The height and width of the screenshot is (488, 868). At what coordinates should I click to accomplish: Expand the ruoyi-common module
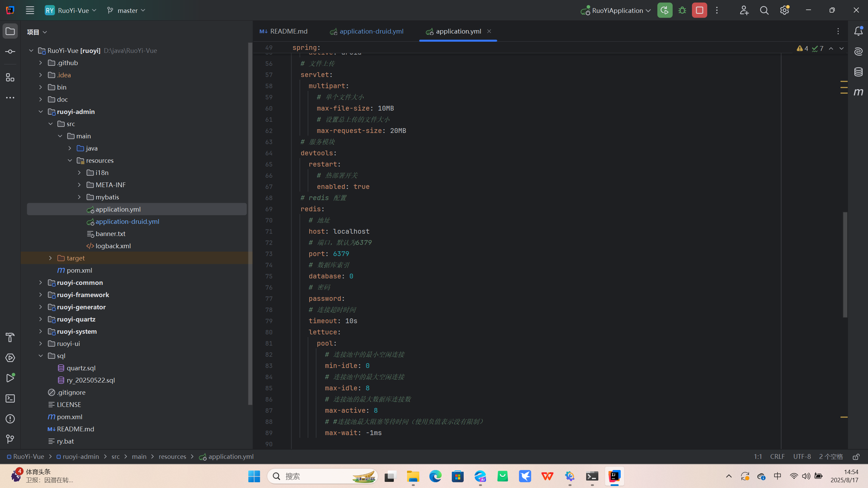coord(40,282)
